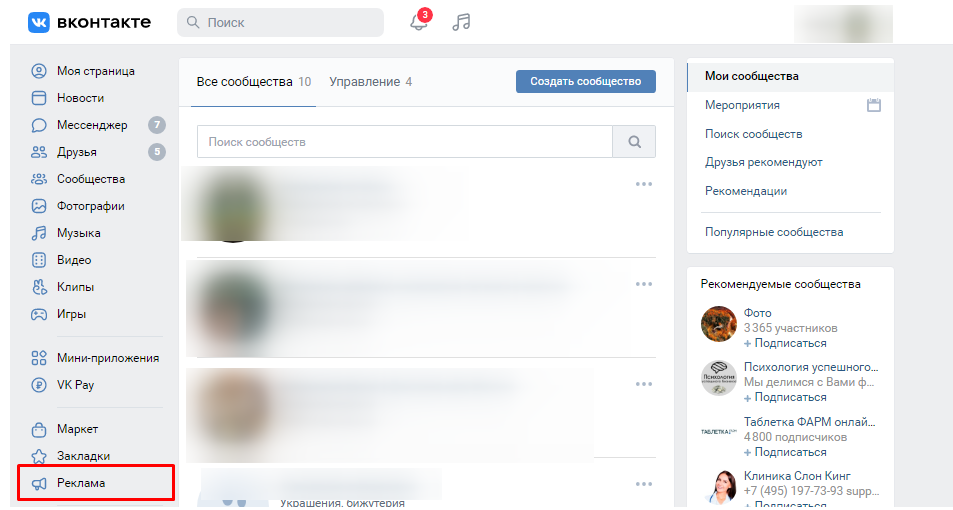Image resolution: width=953 pixels, height=510 pixels.
Task: Click the magnifier search button for communities
Action: pyautogui.click(x=634, y=142)
